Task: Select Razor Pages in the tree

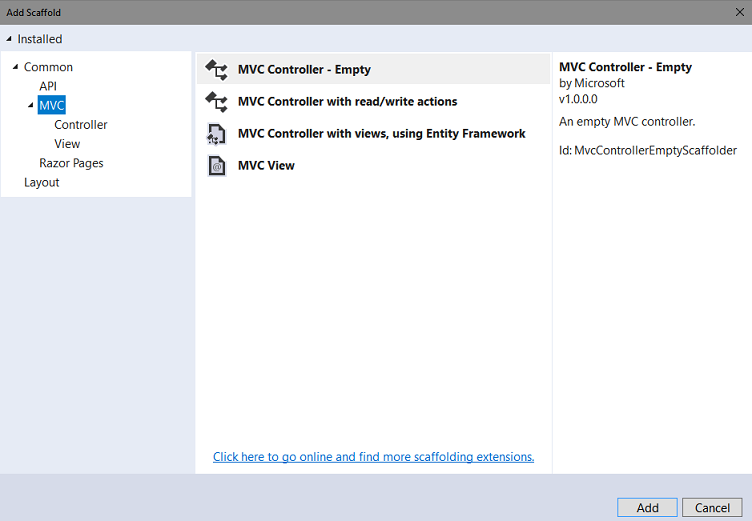Action: (x=71, y=163)
